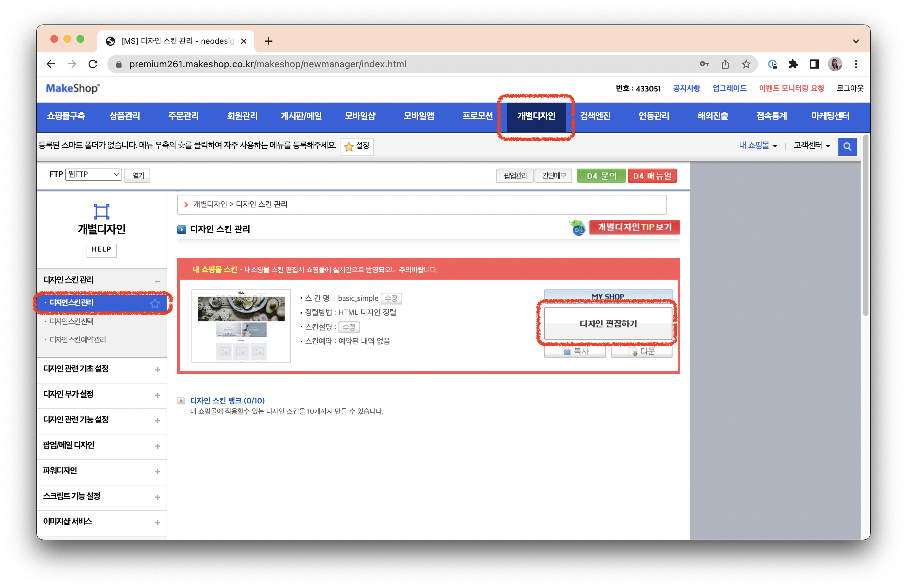Click the 디자인 편집하기 button

tap(608, 323)
